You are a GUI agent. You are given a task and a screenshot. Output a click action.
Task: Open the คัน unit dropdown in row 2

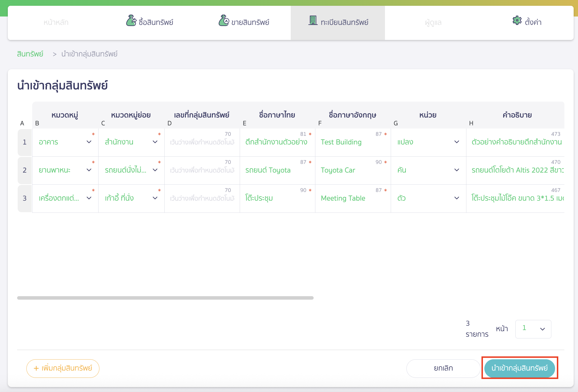tap(457, 170)
